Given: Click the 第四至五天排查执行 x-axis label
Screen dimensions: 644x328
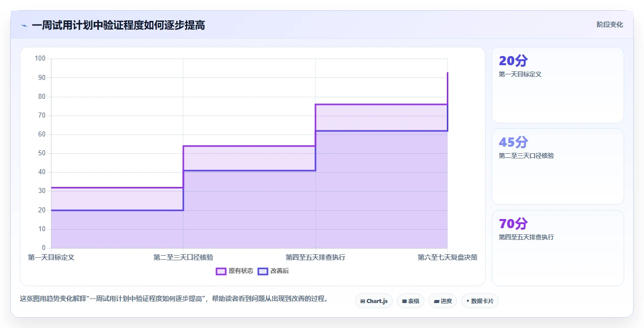Looking at the screenshot, I should tap(315, 257).
